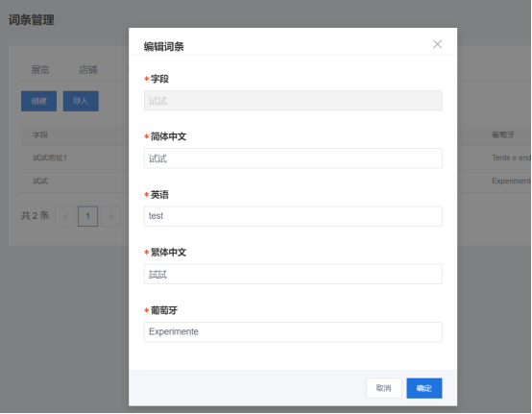The width and height of the screenshot is (532, 414).
Task: Click the 英语 field containing test
Action: (293, 216)
